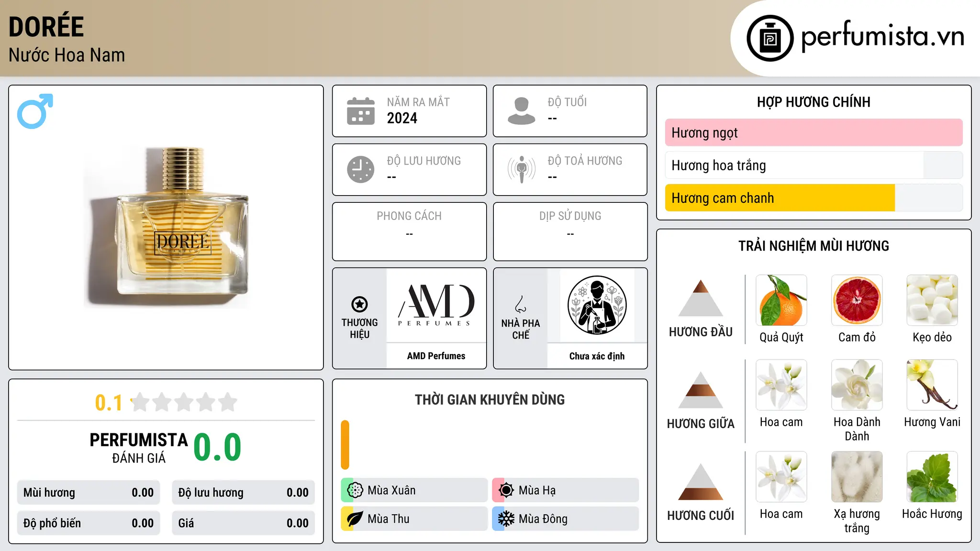Select the Kẹo dẻo note image
This screenshot has width=980, height=551.
(932, 300)
